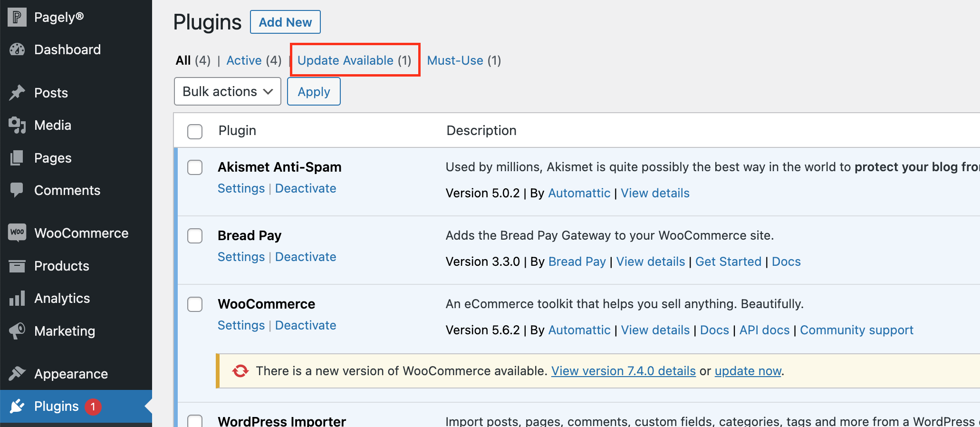Screen dimensions: 980x427
Task: Click the Media library icon
Action: tap(17, 125)
